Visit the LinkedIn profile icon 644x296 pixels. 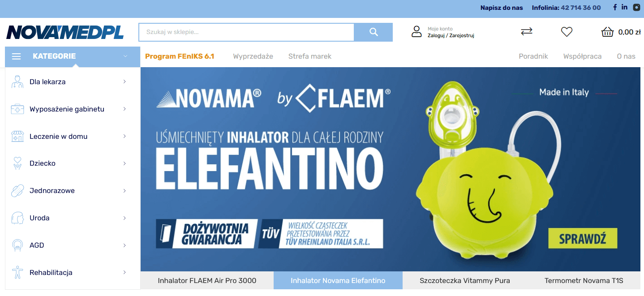[625, 7]
